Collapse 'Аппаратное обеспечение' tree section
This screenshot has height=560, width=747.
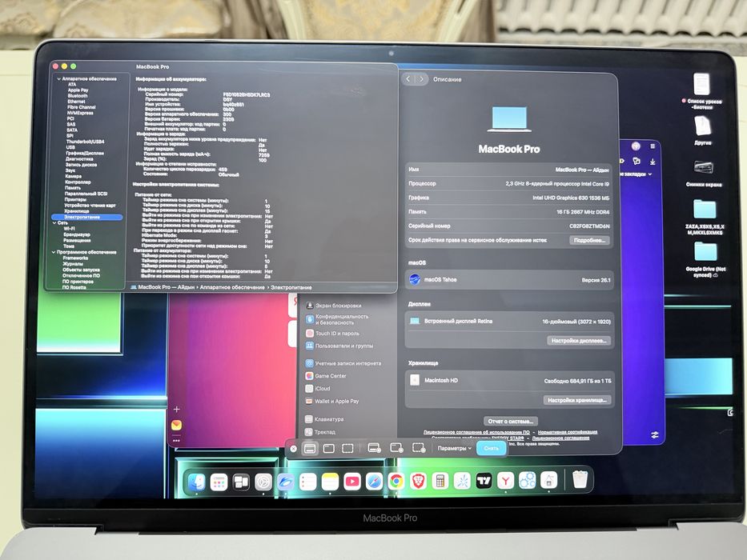(58, 79)
